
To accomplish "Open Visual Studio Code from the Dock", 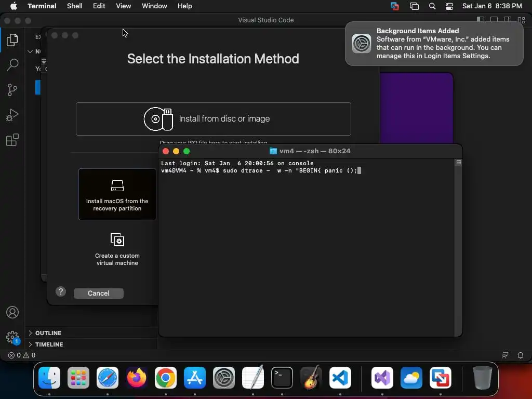I will (340, 378).
